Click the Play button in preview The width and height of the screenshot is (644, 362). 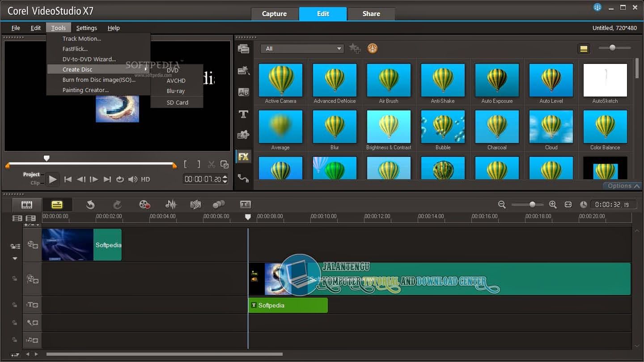click(x=53, y=179)
